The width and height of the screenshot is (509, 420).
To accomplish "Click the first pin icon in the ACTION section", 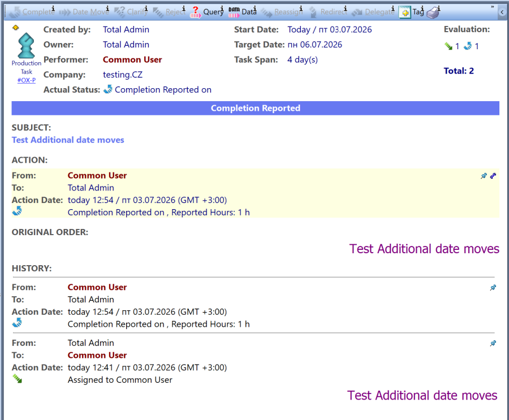I will pos(484,176).
